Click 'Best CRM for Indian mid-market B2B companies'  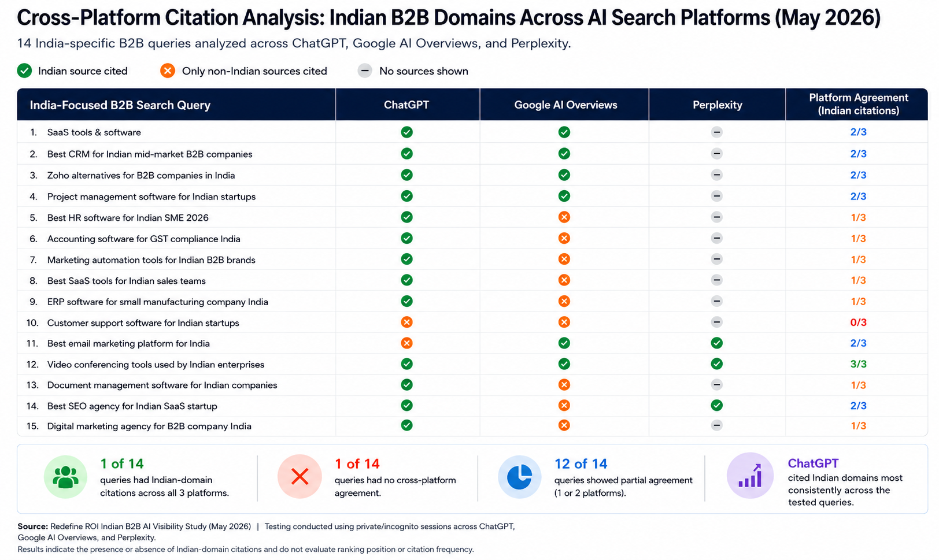pyautogui.click(x=150, y=154)
